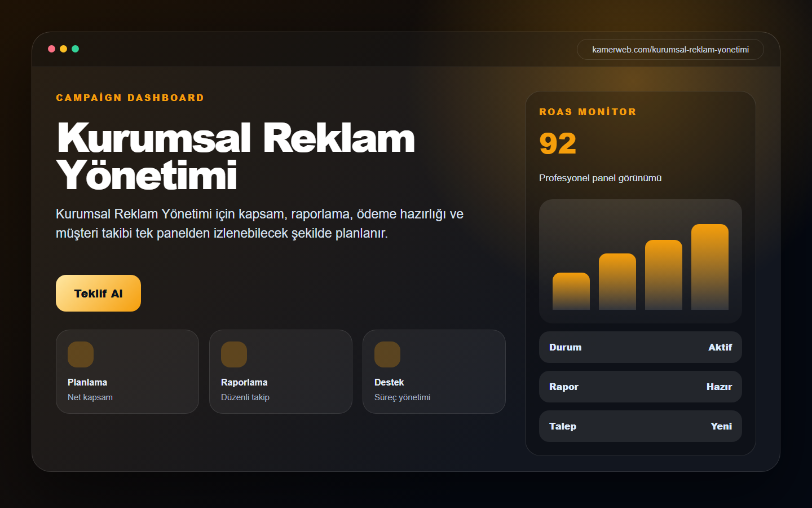Click the Teklif Al button
812x508 pixels.
pos(98,293)
